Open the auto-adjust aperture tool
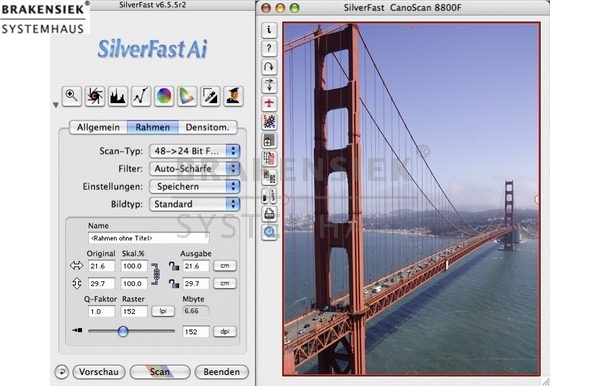Screen dimensions: 600x386 [95, 96]
